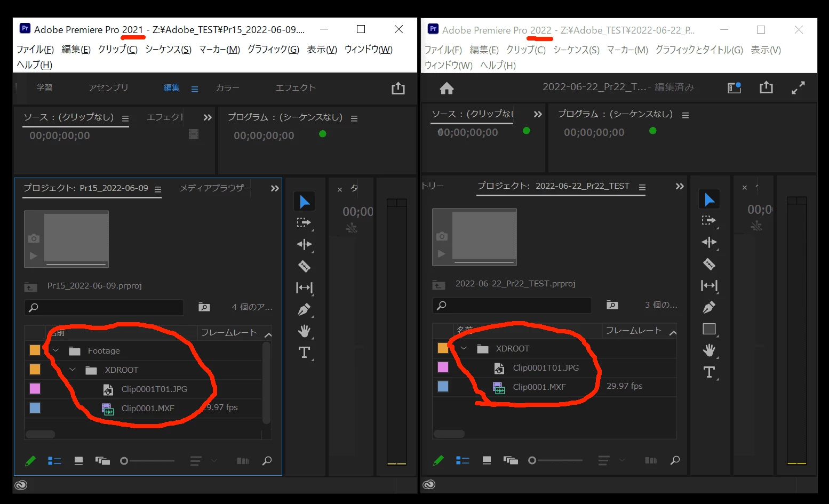Select the Slip tool in 2022 window

point(709,286)
